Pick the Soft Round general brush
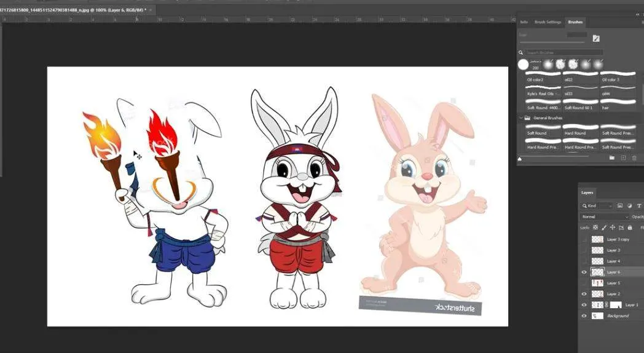644x353 pixels. tap(543, 130)
